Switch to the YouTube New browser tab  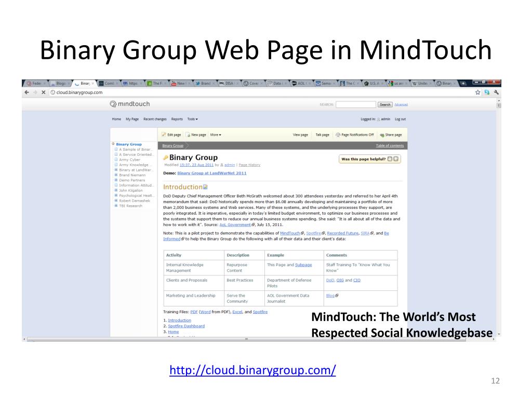tap(180, 83)
